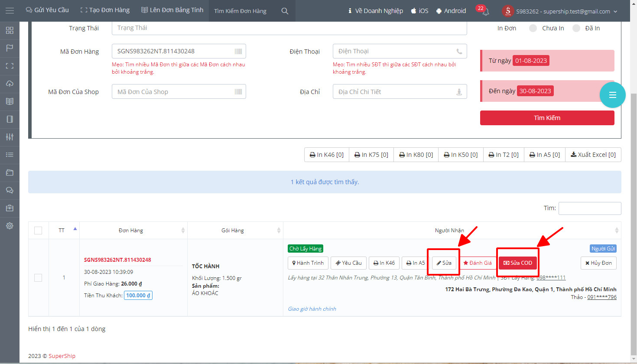Open the cloud upload icon in sidebar
Image resolution: width=637 pixels, height=364 pixels.
(10, 84)
